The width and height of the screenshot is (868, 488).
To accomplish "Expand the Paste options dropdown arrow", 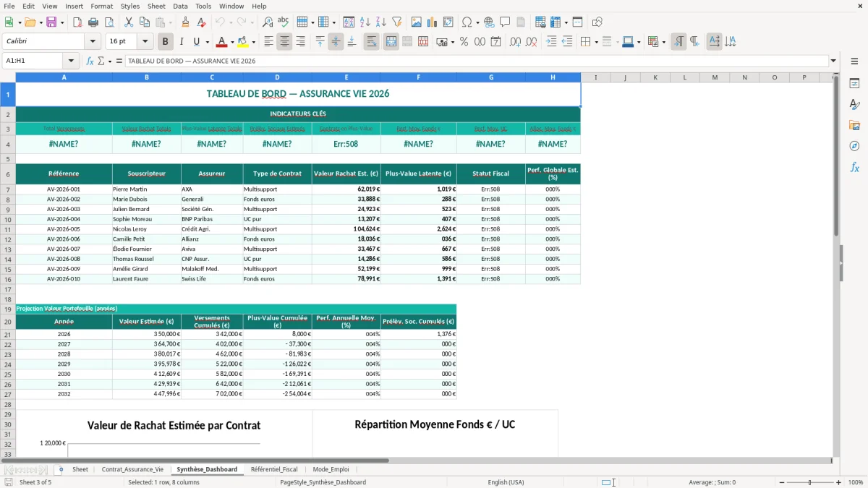I will tap(170, 22).
